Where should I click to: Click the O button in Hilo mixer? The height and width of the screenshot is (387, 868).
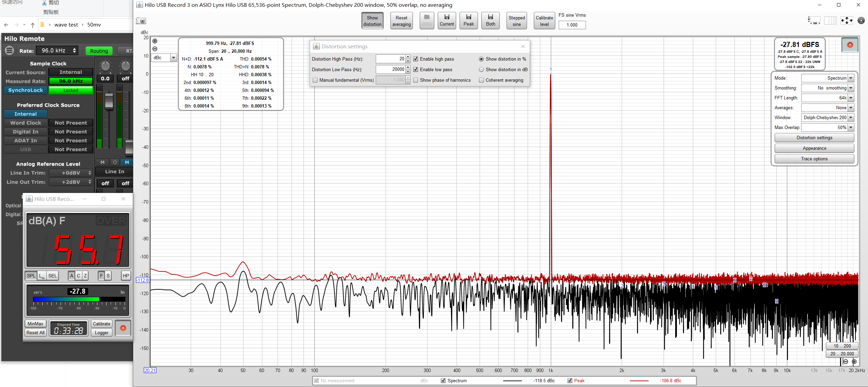(115, 162)
